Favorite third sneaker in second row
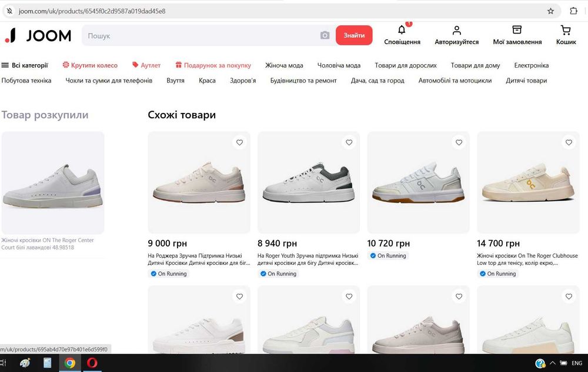The image size is (588, 372). click(x=459, y=296)
